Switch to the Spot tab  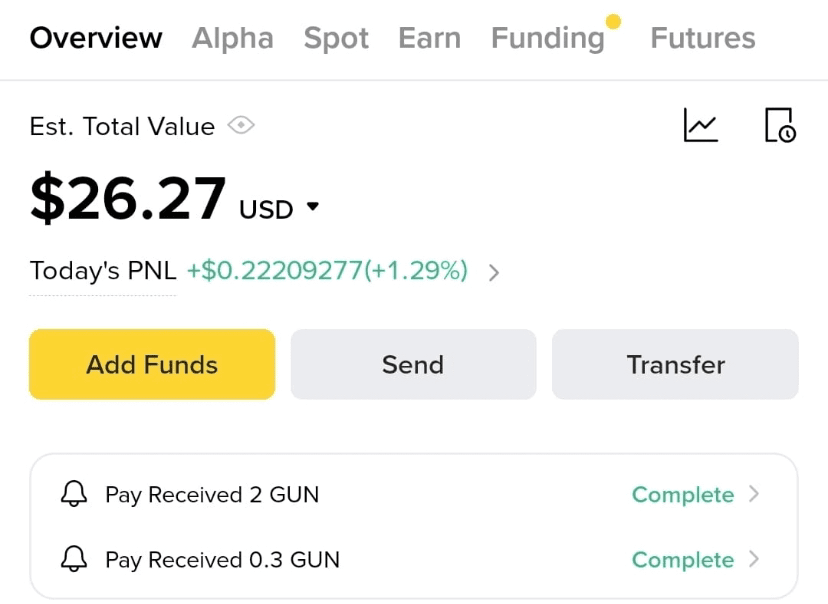(x=336, y=39)
